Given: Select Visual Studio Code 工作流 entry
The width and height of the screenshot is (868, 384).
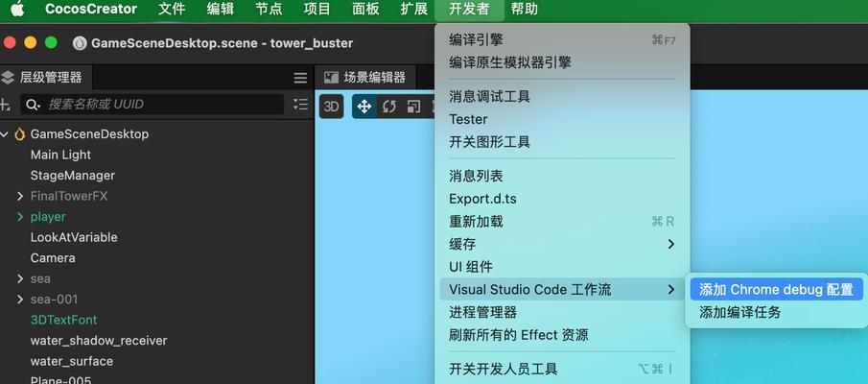Looking at the screenshot, I should tap(562, 289).
